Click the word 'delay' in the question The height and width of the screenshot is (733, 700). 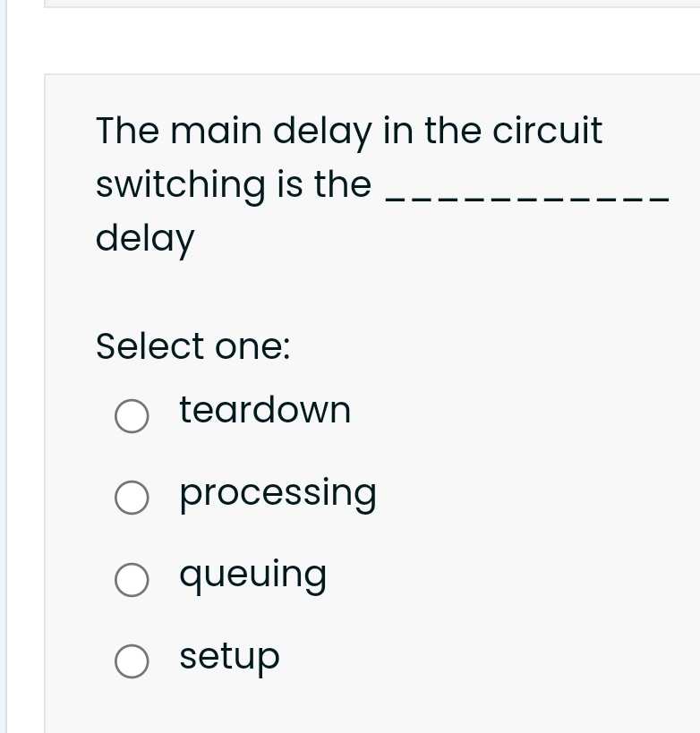144,237
